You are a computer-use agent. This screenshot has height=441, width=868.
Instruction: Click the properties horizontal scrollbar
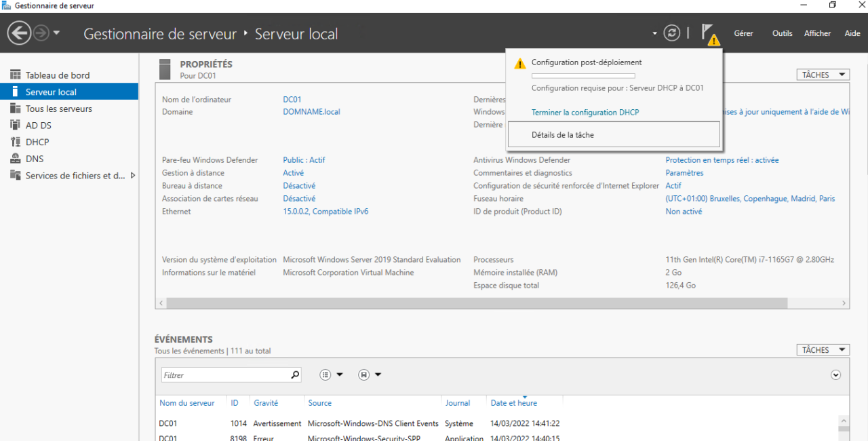[x=475, y=303]
